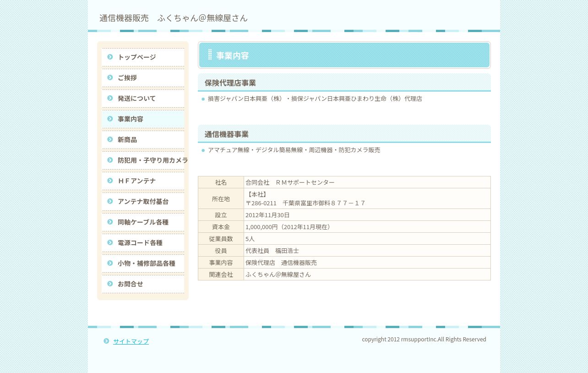Click arrow icon beside 発送について

tap(110, 98)
